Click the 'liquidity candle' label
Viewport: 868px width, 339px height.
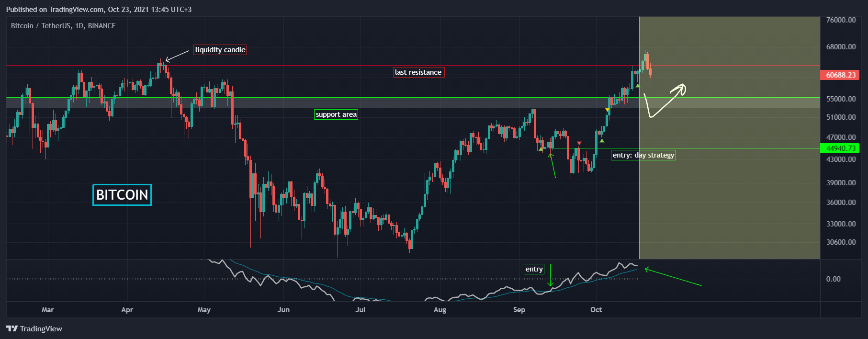coord(220,50)
